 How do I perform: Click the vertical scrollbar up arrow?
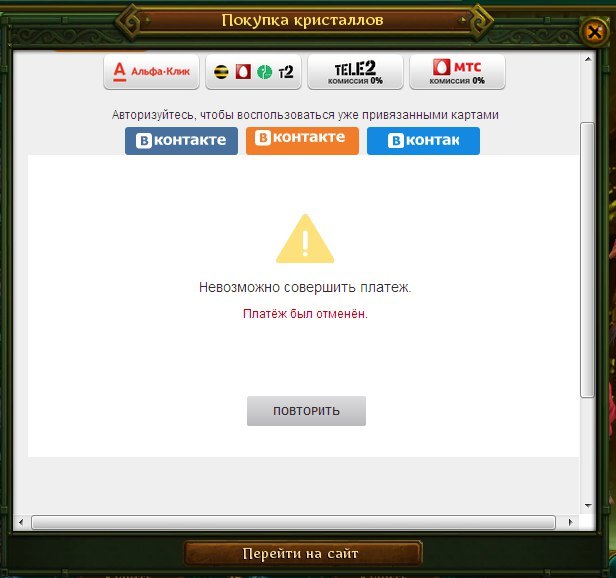point(588,60)
